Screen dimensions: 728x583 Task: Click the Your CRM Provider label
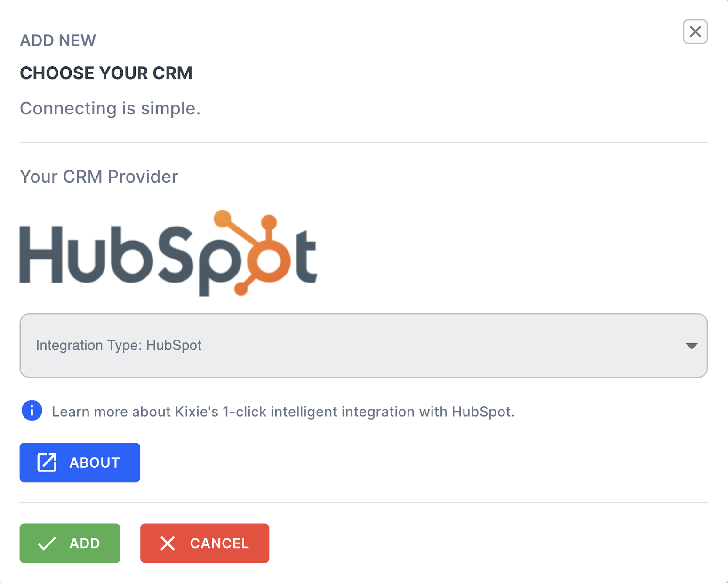(x=99, y=177)
